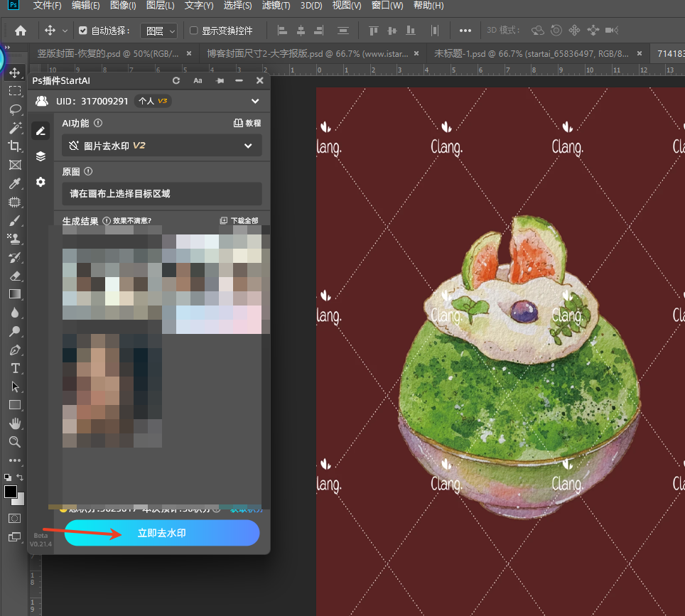Open the 滤镜(T) menu
This screenshot has width=685, height=616.
click(x=276, y=6)
